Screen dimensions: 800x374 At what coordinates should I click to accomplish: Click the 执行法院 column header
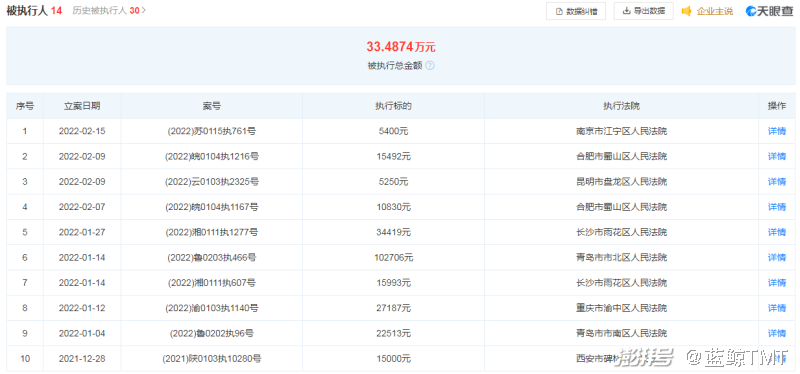coord(621,106)
